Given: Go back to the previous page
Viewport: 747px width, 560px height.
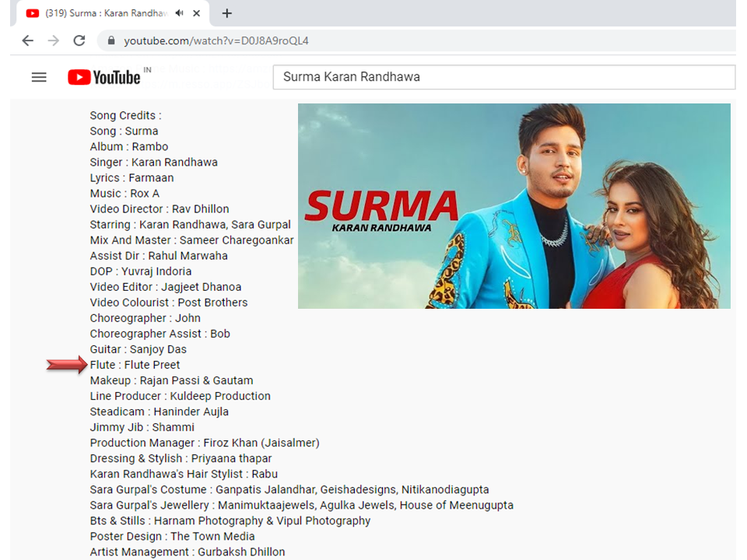Looking at the screenshot, I should click(x=28, y=40).
